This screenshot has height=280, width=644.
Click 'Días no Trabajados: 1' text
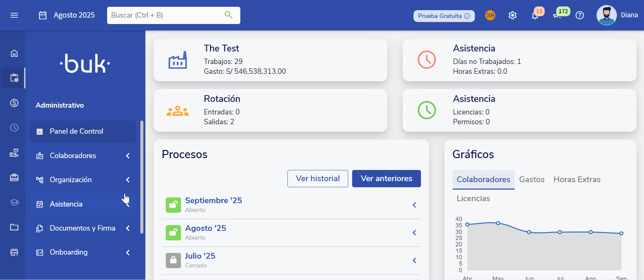tap(487, 62)
